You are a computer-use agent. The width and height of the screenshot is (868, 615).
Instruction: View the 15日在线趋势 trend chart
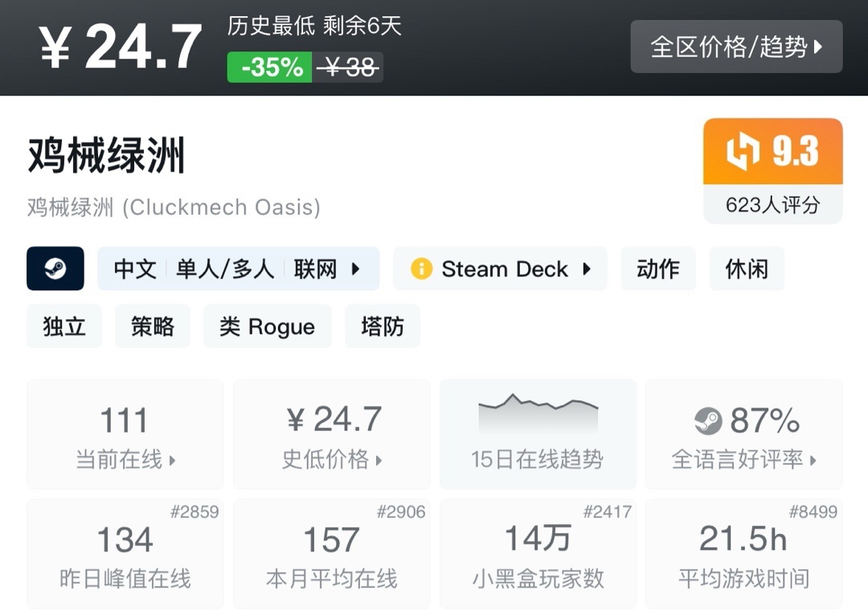[x=538, y=435]
